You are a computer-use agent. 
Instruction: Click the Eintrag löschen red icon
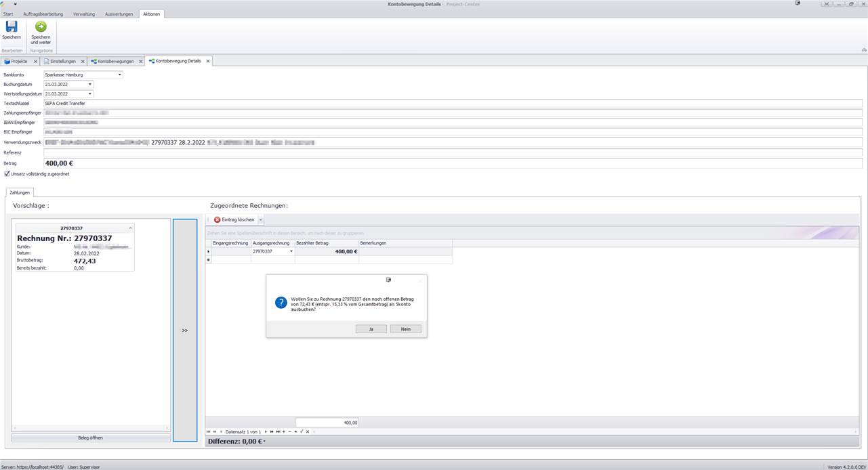click(x=218, y=220)
